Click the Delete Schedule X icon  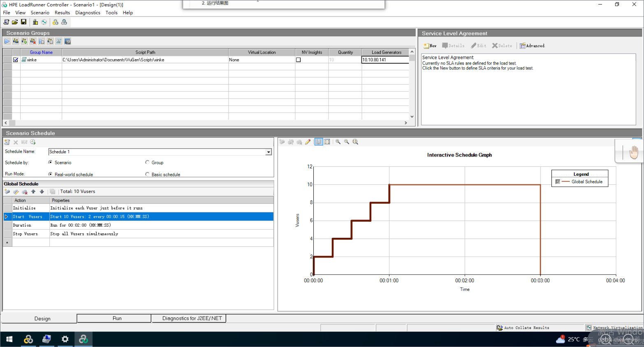tap(16, 142)
